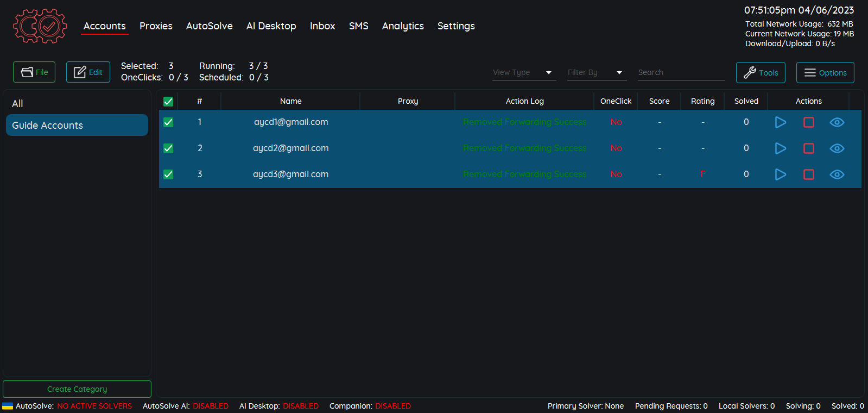Image resolution: width=868 pixels, height=413 pixels.
Task: Click 'NO ACTIVE SOLVERS' AutoSolve status
Action: point(94,406)
